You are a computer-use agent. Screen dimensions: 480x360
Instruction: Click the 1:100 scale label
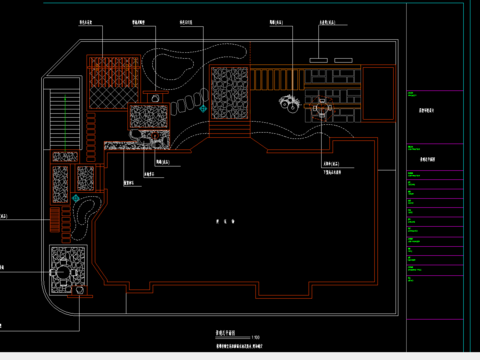[x=256, y=337]
